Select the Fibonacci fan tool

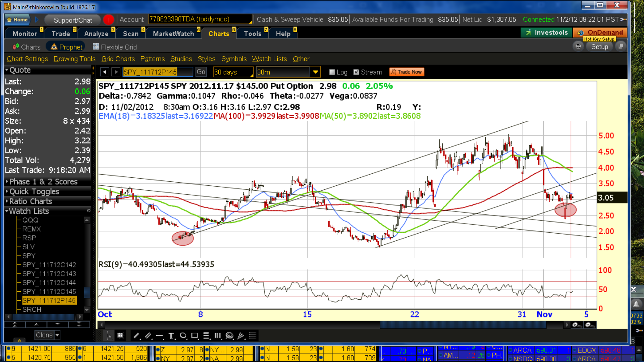(x=241, y=336)
